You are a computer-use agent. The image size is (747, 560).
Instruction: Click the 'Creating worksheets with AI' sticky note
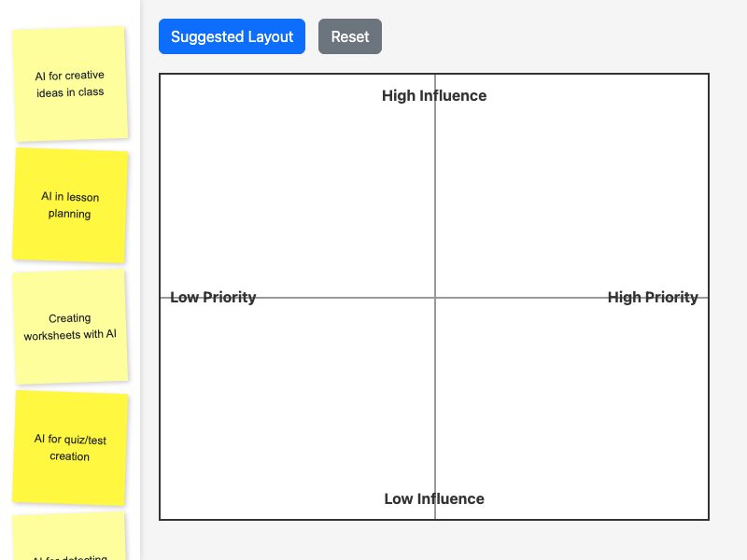tap(69, 326)
